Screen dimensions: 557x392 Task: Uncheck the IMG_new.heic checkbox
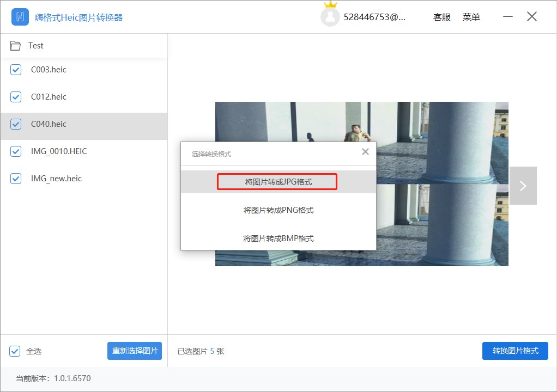click(x=15, y=179)
